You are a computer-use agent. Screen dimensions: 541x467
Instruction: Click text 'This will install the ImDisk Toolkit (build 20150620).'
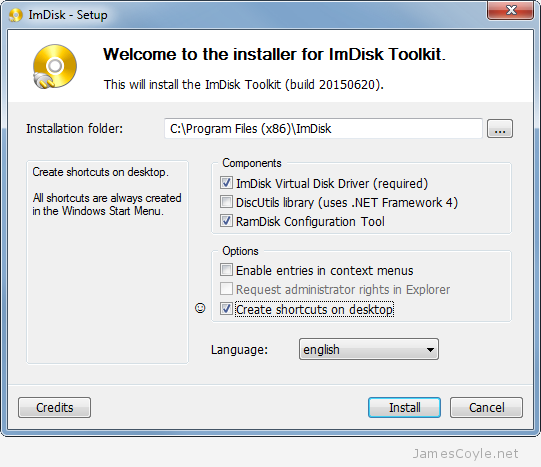click(244, 85)
